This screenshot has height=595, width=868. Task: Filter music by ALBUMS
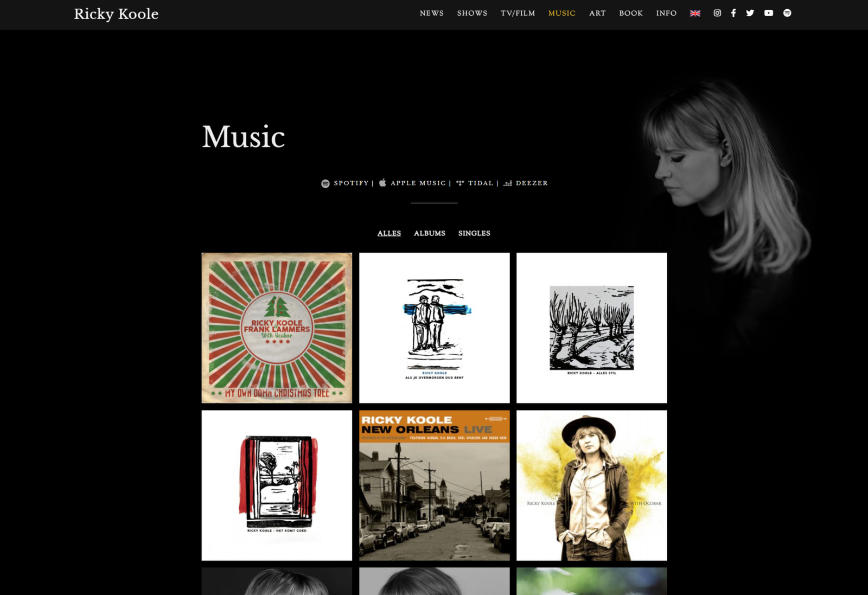[x=429, y=233]
